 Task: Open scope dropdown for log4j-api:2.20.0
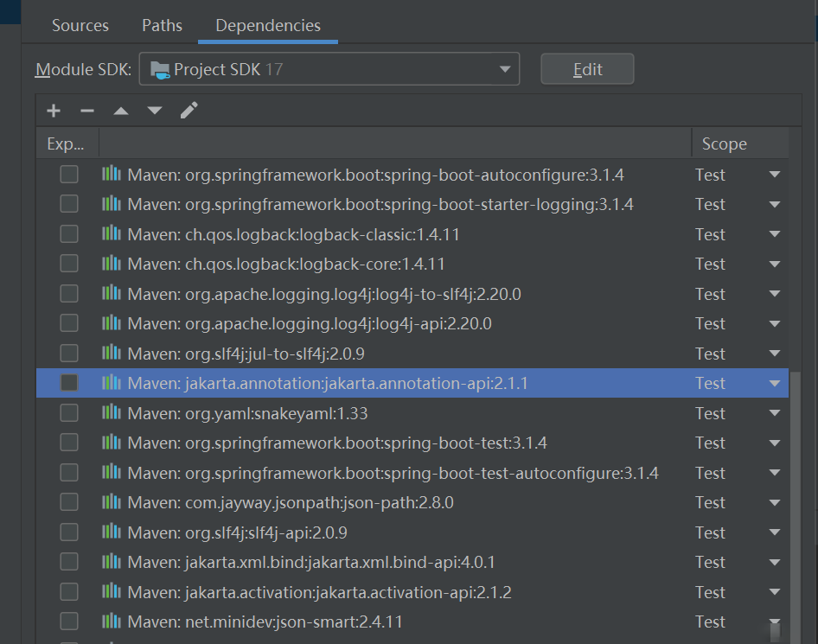point(775,324)
